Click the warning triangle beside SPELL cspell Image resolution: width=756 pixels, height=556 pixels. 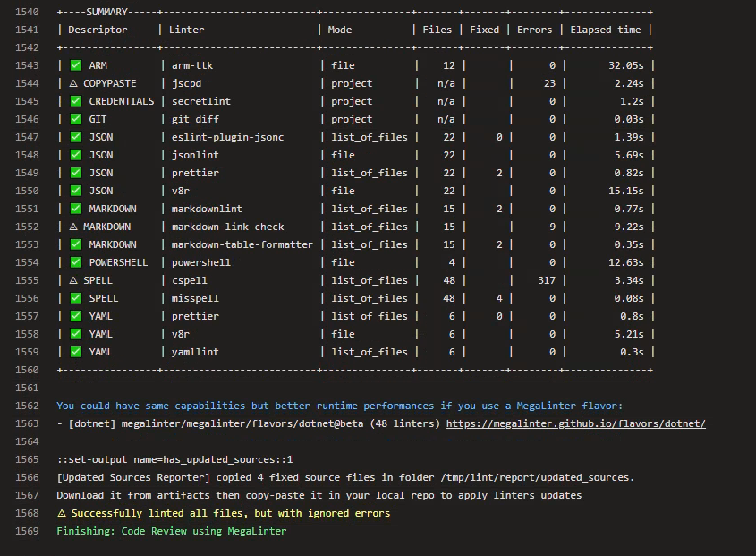click(x=75, y=279)
